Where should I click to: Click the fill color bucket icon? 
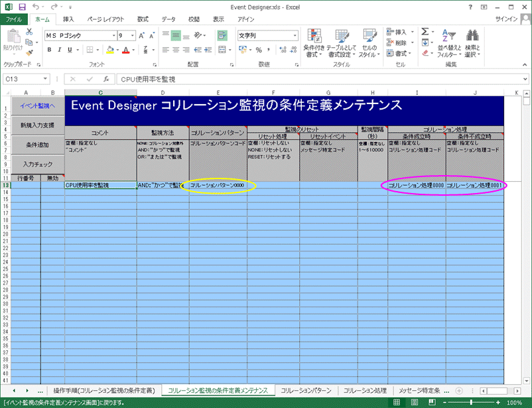(x=110, y=50)
